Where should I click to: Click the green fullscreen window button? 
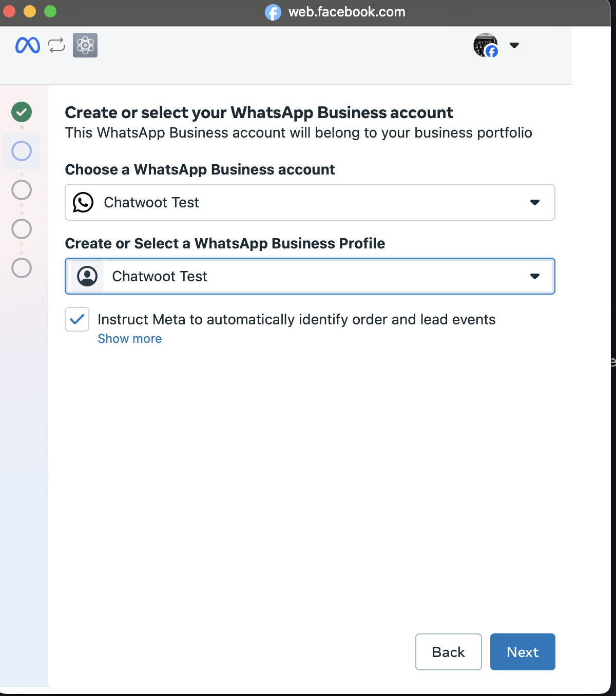[x=50, y=11]
